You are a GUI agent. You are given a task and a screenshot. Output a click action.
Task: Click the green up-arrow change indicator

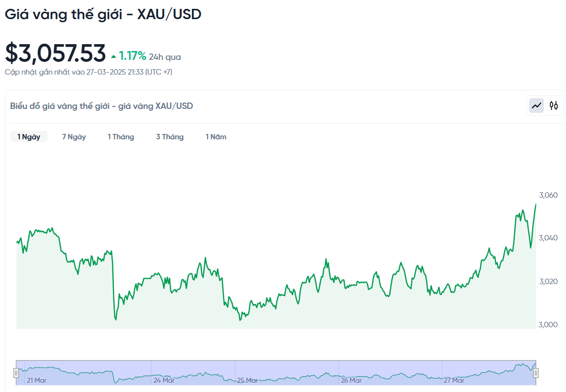coord(113,56)
